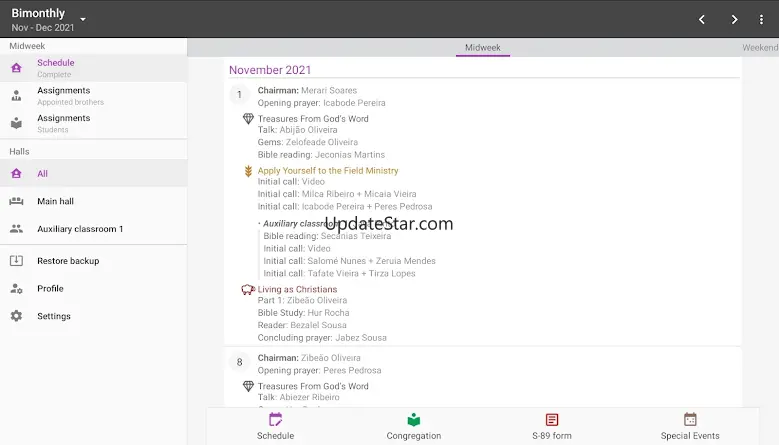Click the diamond icon beside Talk: Abijão Oliveira
Viewport: 779px width, 445px height.
[x=248, y=119]
